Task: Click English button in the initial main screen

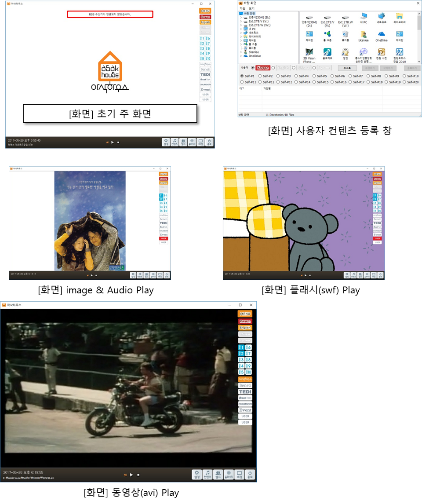Action: point(205,22)
